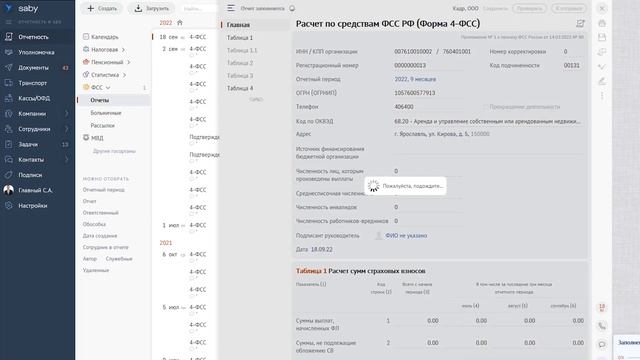Open the Кассы/ОФД sidebar icon
This screenshot has width=640, height=360.
9,98
